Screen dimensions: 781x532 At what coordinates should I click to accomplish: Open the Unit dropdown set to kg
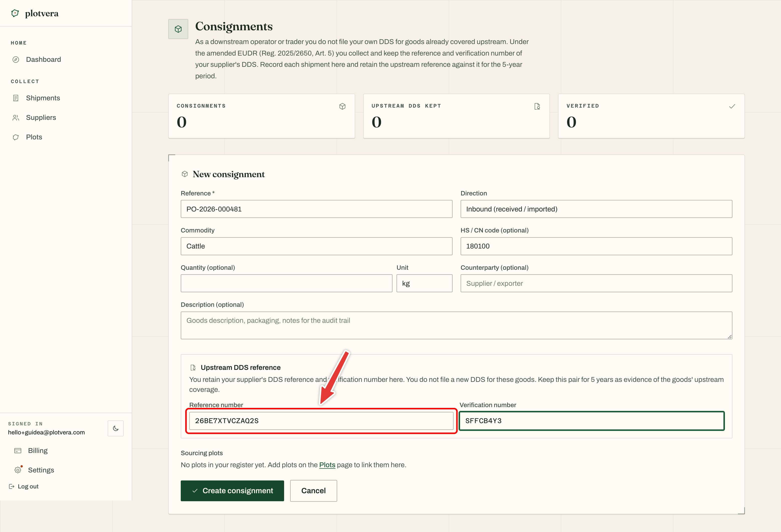[x=424, y=283]
